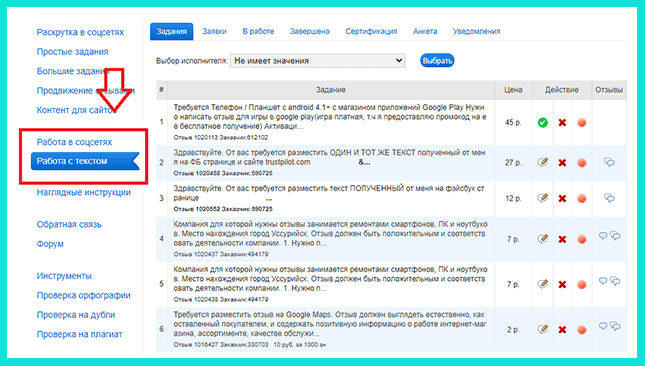This screenshot has height=366, width=645.
Task: Click the pencil edit icon for the 27 р. task
Action: [x=543, y=162]
